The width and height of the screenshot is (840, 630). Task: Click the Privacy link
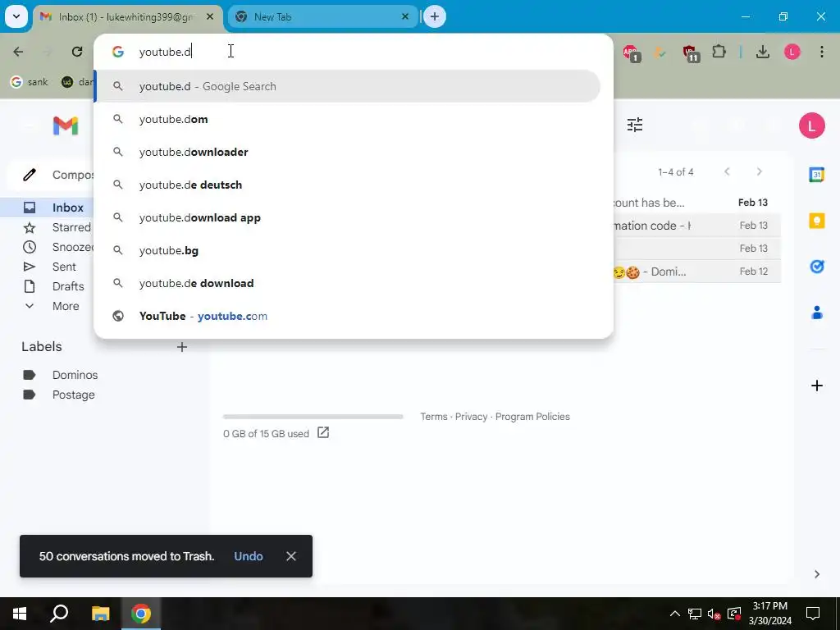(x=471, y=416)
